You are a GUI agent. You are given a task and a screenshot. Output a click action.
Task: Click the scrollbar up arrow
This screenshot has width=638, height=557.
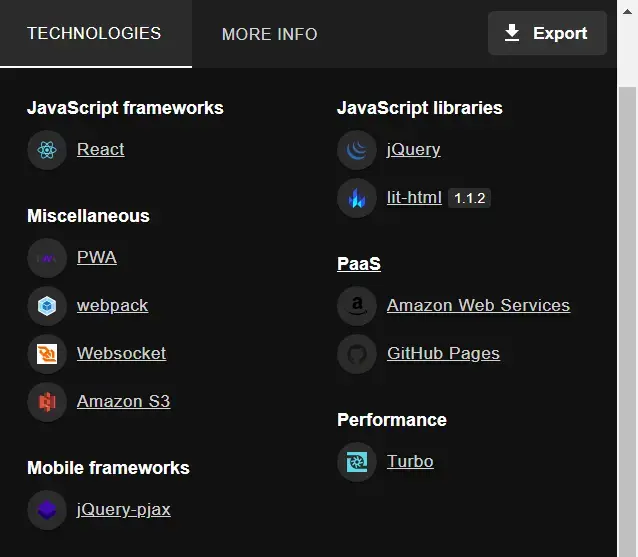click(x=627, y=11)
